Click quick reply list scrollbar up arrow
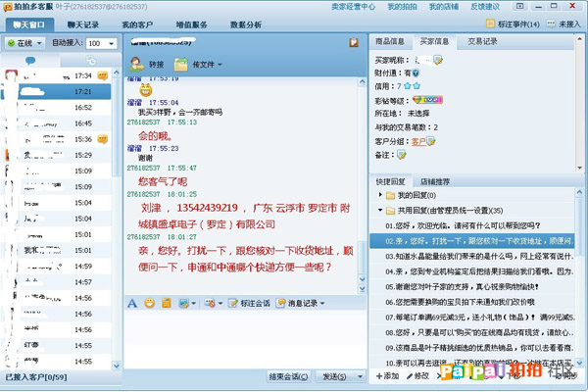588x392 pixels. tap(579, 192)
